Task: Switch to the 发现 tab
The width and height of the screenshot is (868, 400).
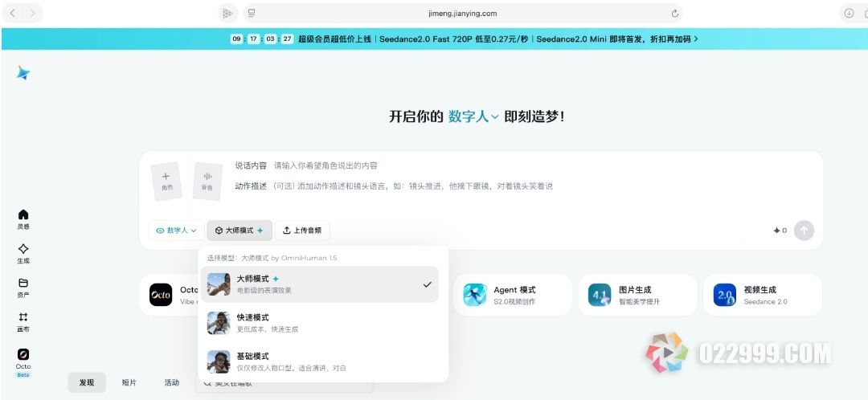Action: coord(87,382)
